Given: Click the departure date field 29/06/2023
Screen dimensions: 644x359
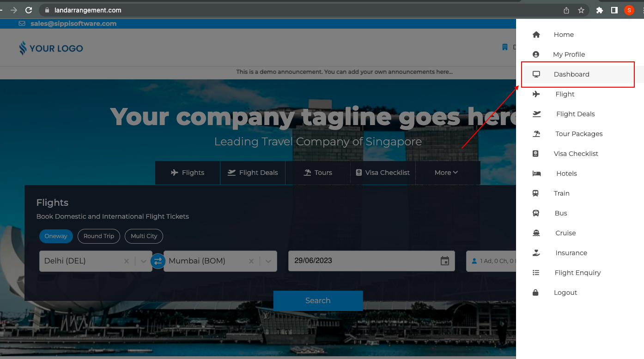Looking at the screenshot, I should click(360, 261).
